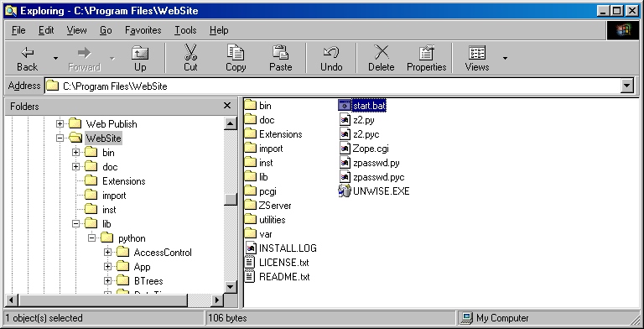
Task: Select the zpasswd.pyc file icon
Action: coord(345,177)
